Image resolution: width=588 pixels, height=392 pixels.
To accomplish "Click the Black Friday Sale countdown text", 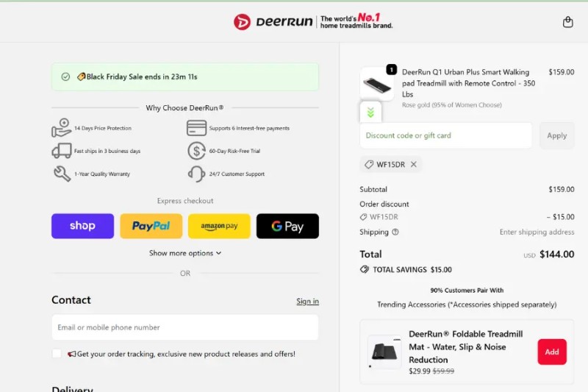I will [142, 77].
